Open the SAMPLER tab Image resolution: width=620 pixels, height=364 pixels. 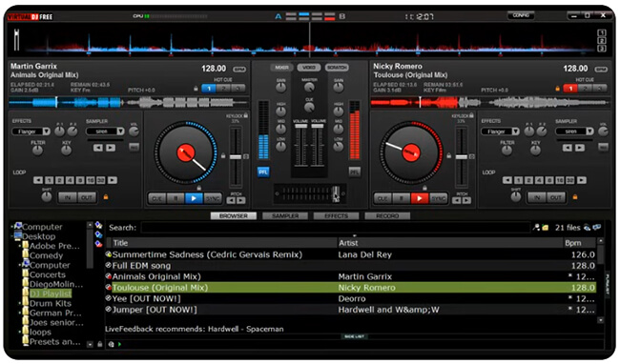[x=285, y=216]
